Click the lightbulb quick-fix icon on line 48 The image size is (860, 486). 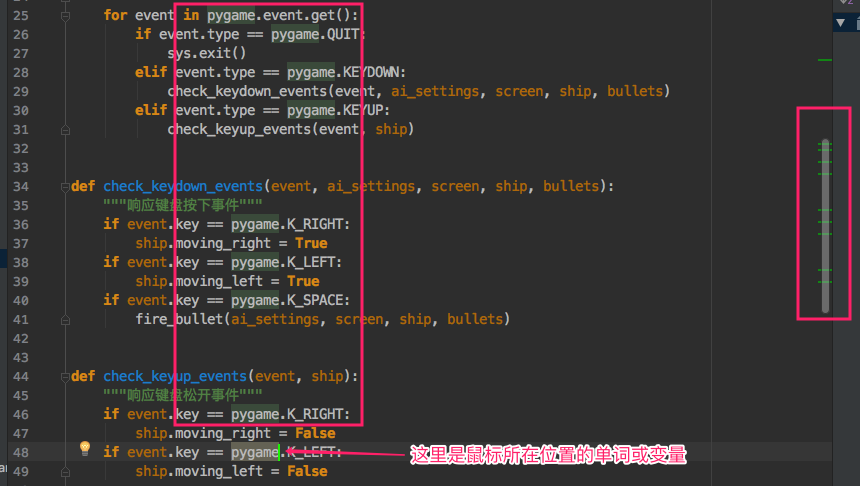point(84,448)
